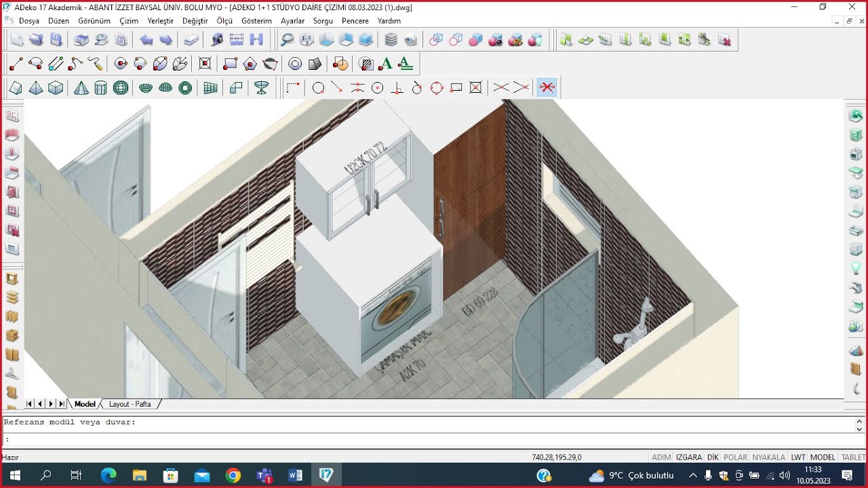Click the command window up arrow
This screenshot has width=868, height=488.
pos(860,421)
